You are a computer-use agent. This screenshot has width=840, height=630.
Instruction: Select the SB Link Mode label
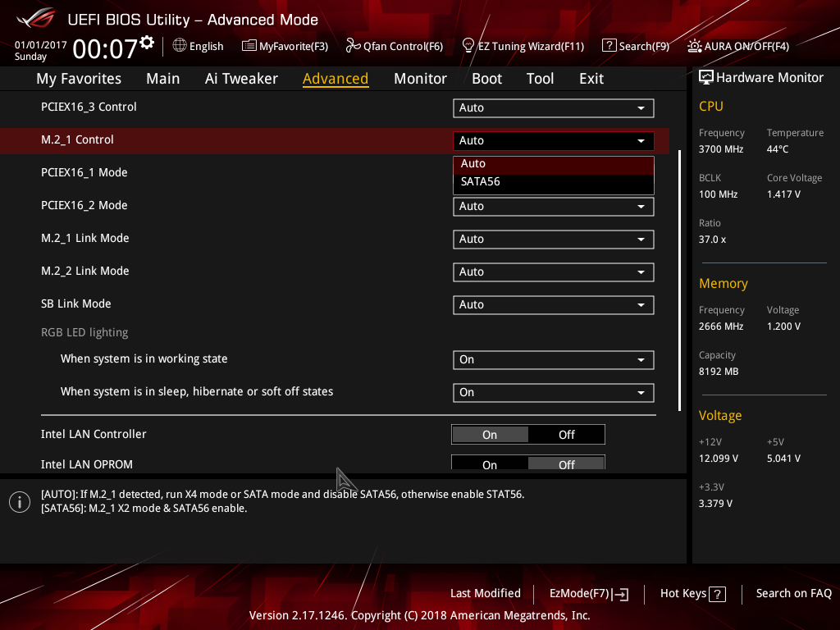click(x=76, y=304)
